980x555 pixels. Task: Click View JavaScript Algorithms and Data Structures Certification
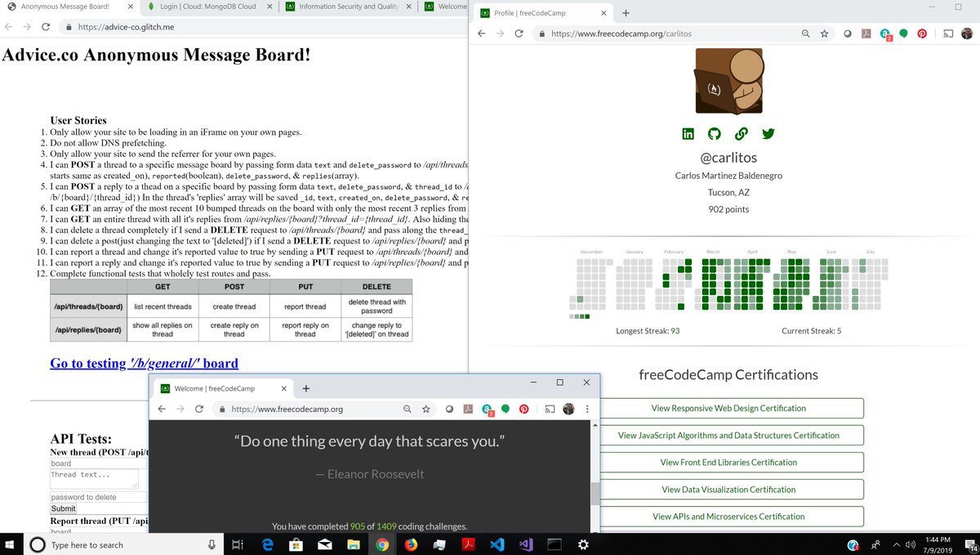point(728,435)
